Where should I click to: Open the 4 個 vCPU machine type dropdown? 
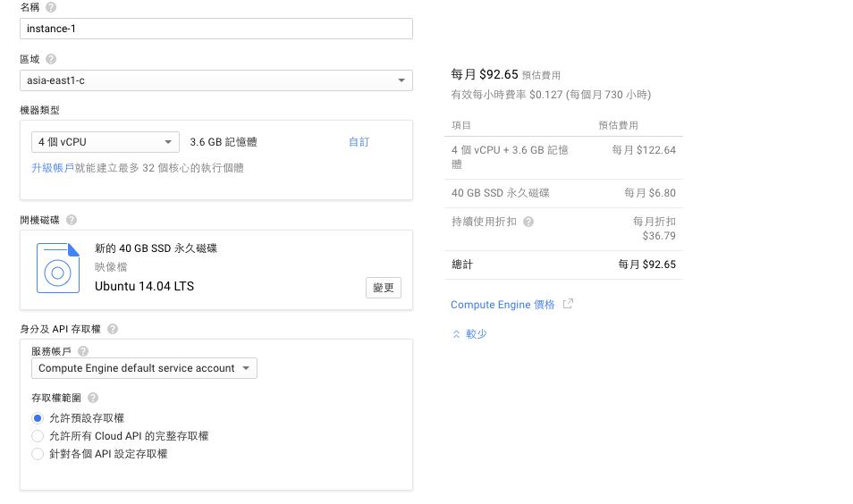[105, 142]
